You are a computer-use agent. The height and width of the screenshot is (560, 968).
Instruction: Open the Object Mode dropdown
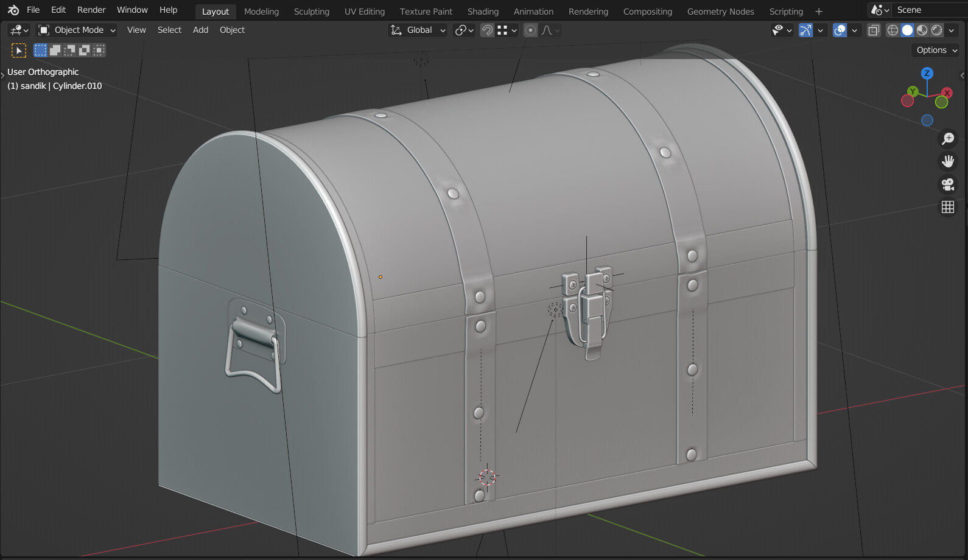point(77,30)
